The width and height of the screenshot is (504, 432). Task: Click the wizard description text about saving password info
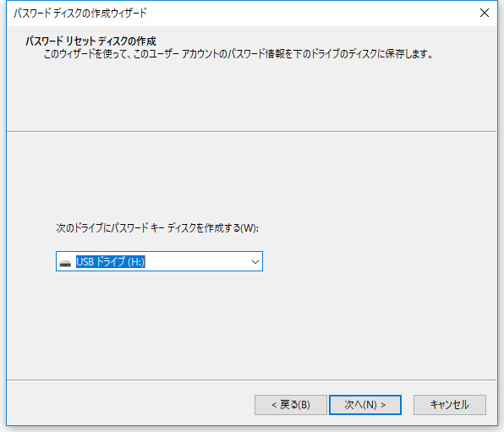(238, 53)
